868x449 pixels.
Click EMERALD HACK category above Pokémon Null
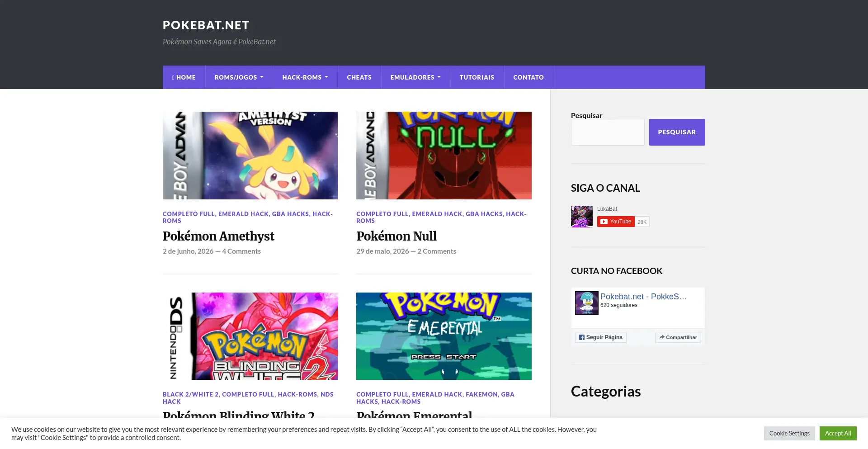point(437,214)
